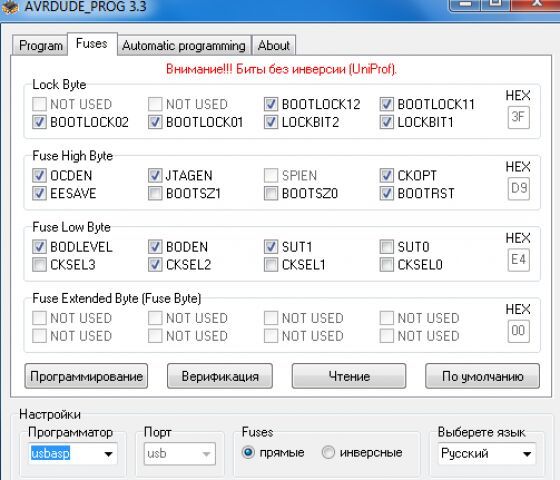The width and height of the screenshot is (560, 480).
Task: Check the SUT0 fuse bit
Action: point(386,247)
